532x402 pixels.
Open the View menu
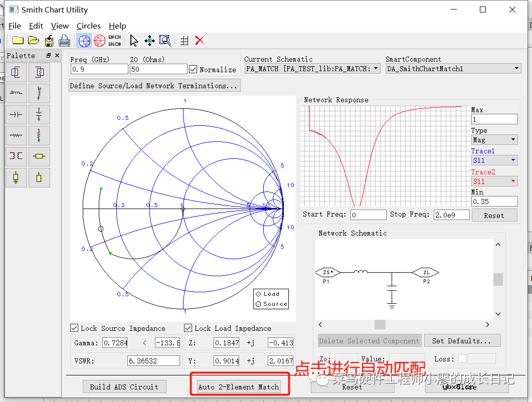(x=60, y=26)
